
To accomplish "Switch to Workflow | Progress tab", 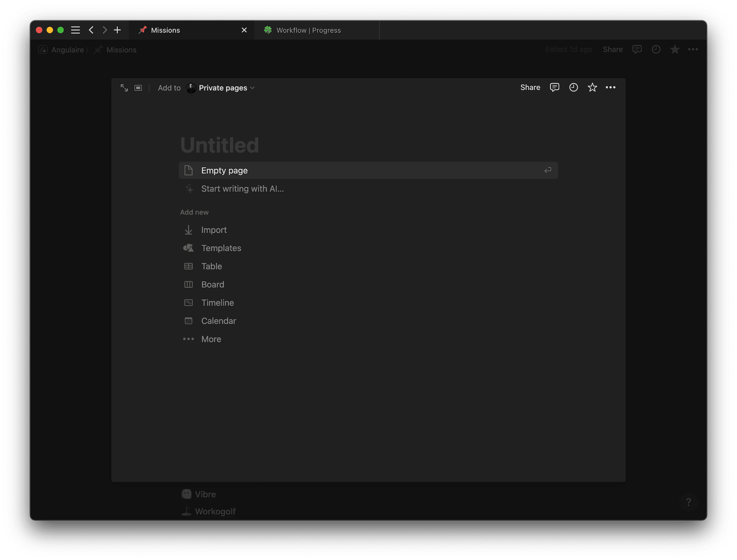I will click(308, 30).
